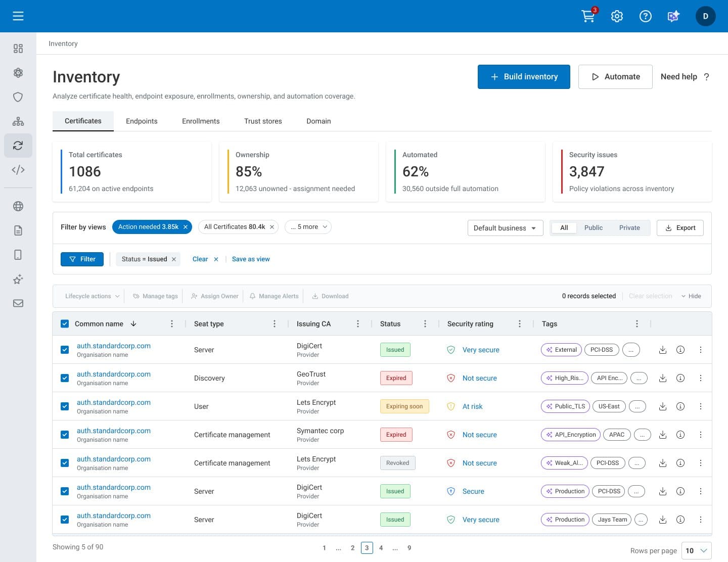Viewport: 728px width, 562px height.
Task: Click the Inventory breadcrumb
Action: click(63, 44)
